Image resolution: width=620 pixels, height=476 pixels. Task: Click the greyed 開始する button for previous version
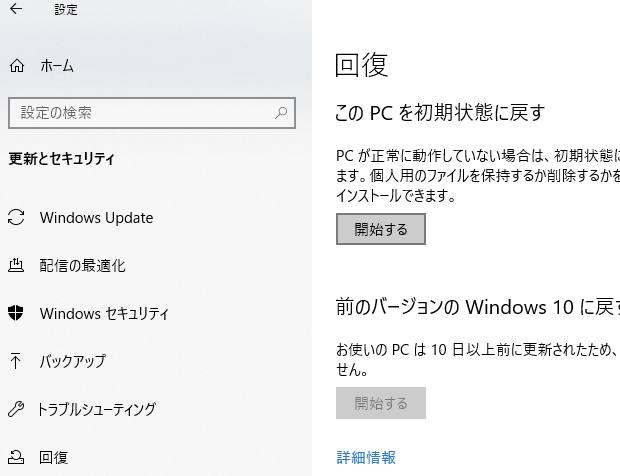[x=381, y=404]
